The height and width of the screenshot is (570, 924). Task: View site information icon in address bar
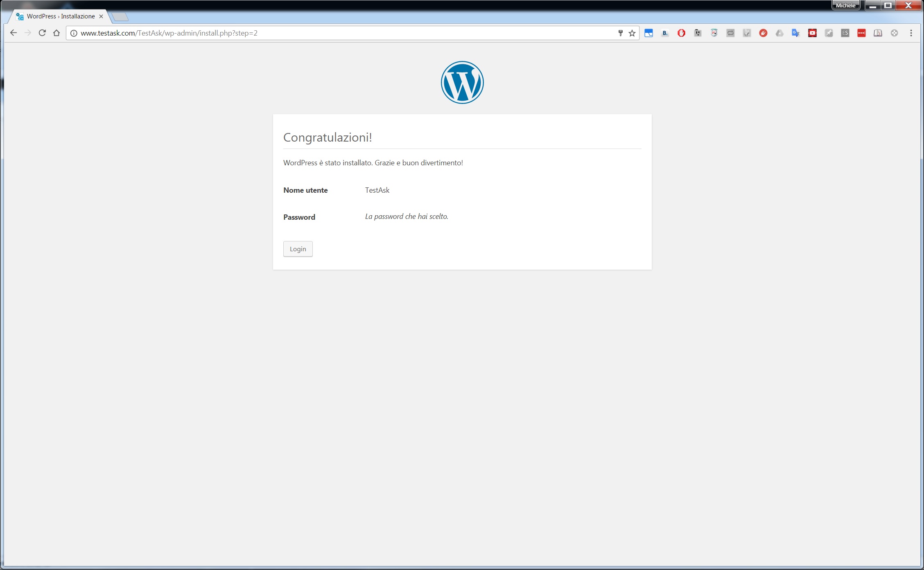(x=74, y=33)
